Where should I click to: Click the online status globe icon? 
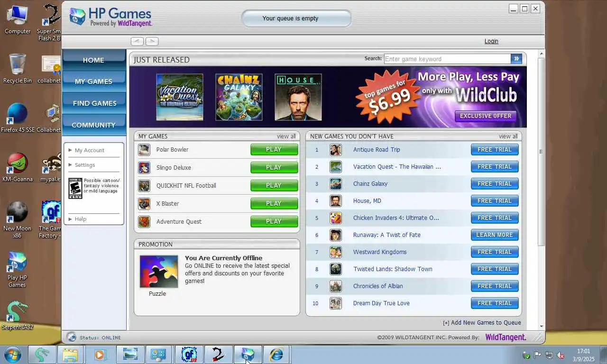point(72,337)
